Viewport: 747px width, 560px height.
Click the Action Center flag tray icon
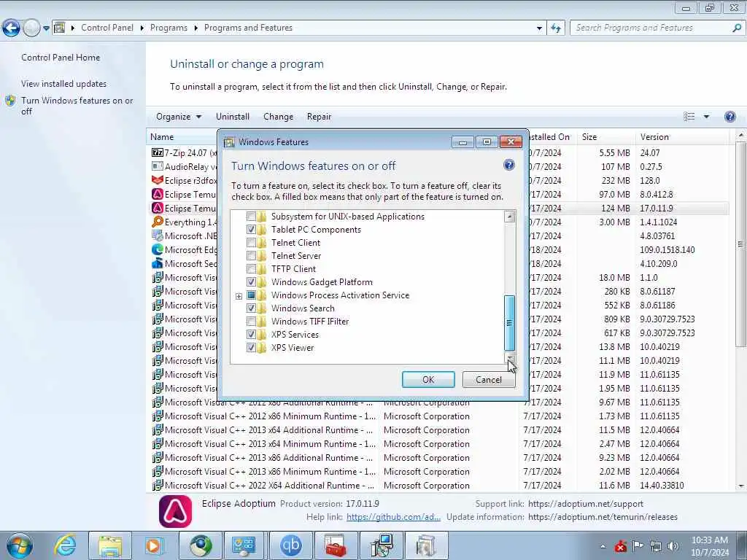point(638,546)
